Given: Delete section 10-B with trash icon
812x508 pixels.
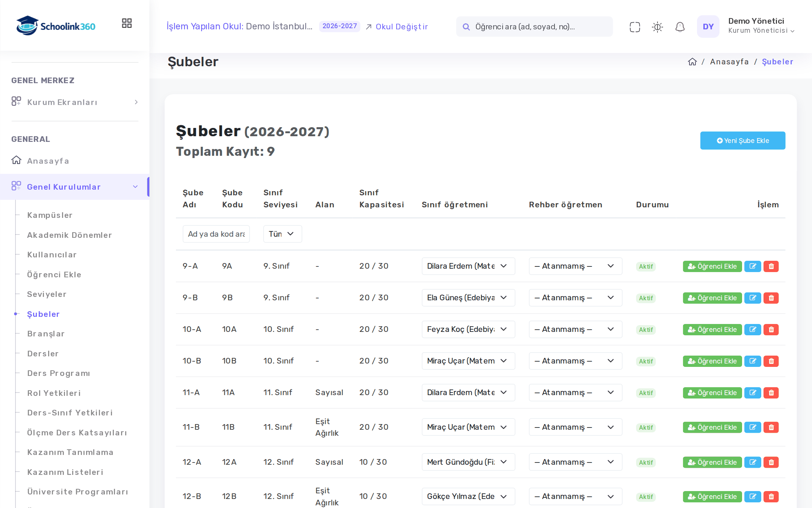Looking at the screenshot, I should (771, 361).
